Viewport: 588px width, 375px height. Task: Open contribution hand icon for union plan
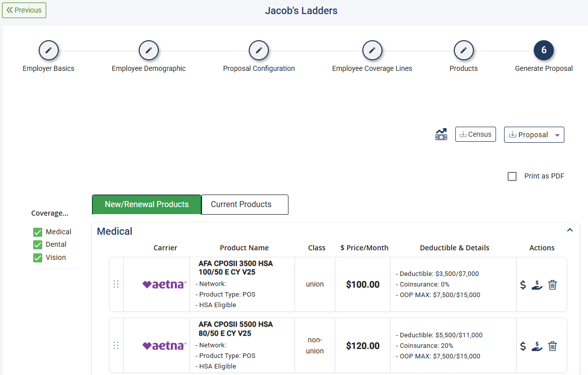click(x=537, y=285)
